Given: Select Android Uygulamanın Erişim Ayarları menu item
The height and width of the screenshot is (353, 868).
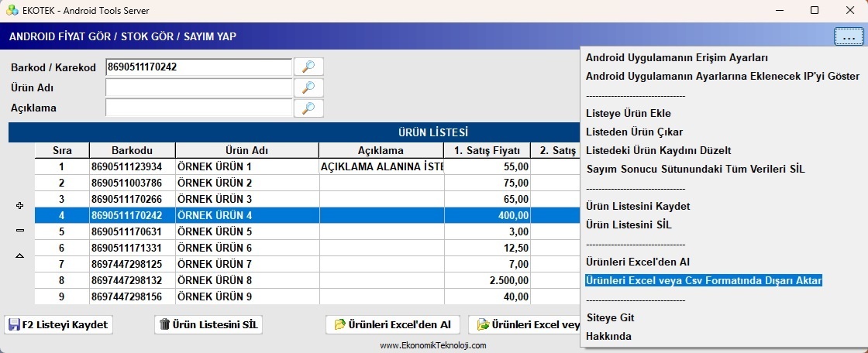Looking at the screenshot, I should tap(677, 57).
